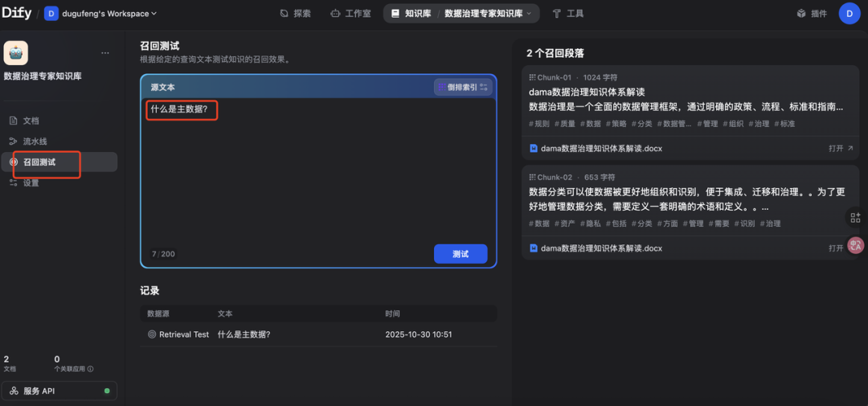Select 召回测试 in the sidebar

pos(59,162)
